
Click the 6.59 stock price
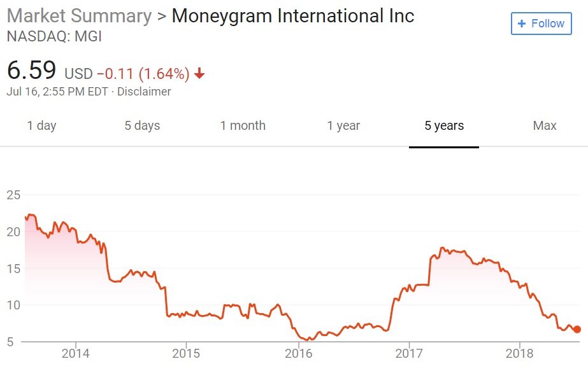coord(31,70)
